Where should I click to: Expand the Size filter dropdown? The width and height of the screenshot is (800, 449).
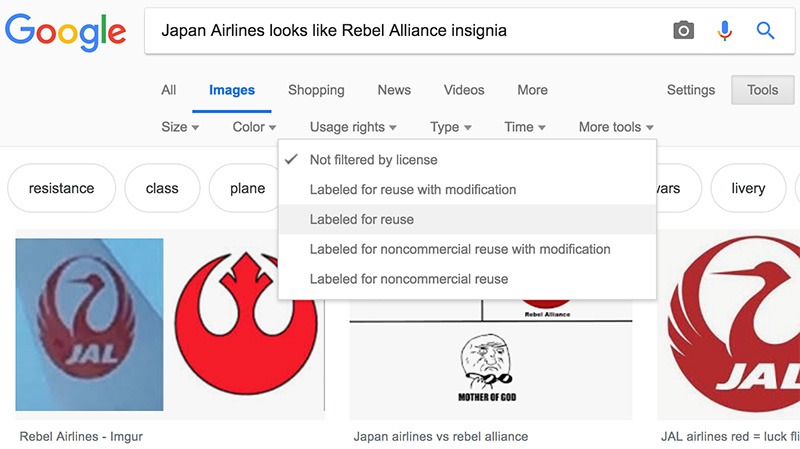(180, 127)
